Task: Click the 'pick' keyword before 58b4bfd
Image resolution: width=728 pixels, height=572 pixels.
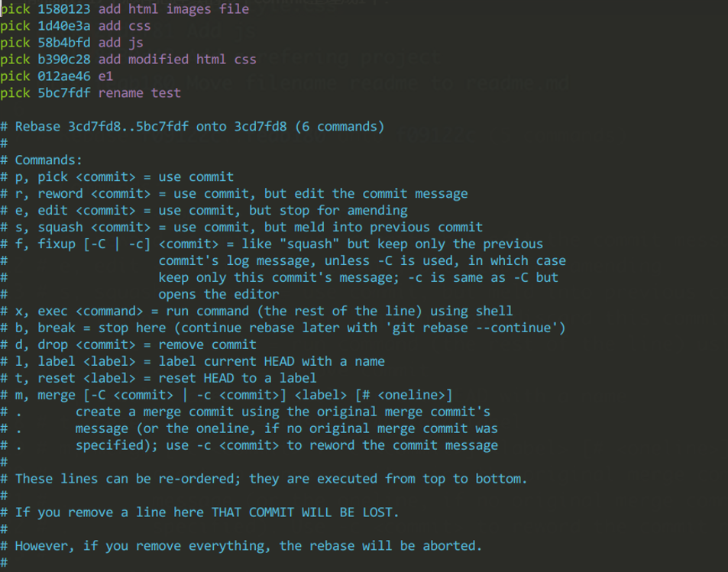Action: click(15, 43)
